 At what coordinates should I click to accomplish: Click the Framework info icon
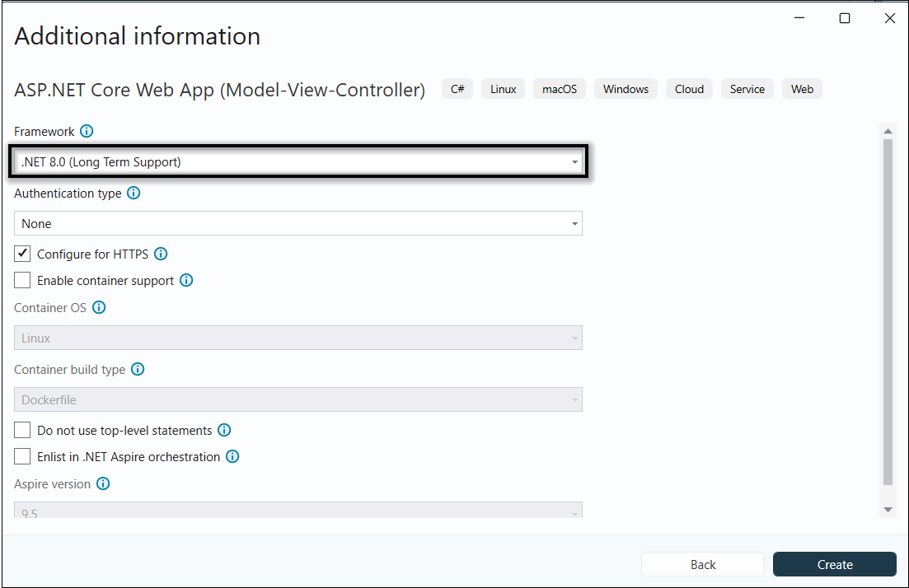pos(87,131)
